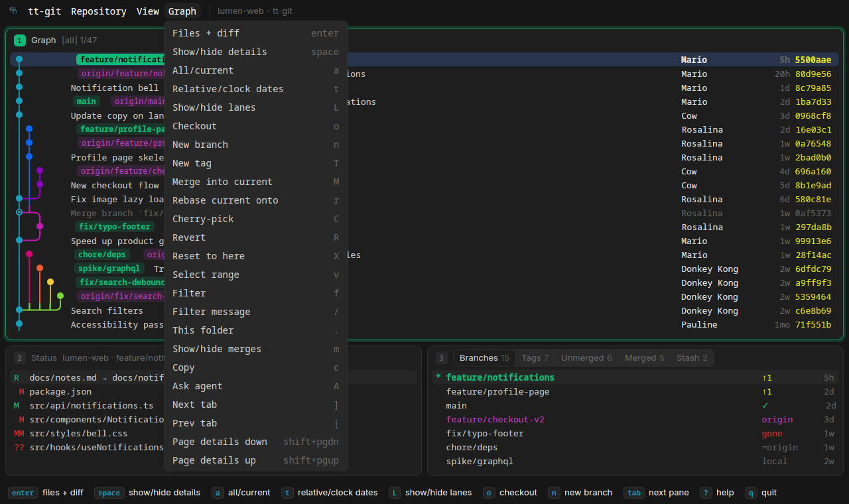Viewport: 849px width, 504px height.
Task: Click the help hint in bottom bar
Action: point(717,493)
